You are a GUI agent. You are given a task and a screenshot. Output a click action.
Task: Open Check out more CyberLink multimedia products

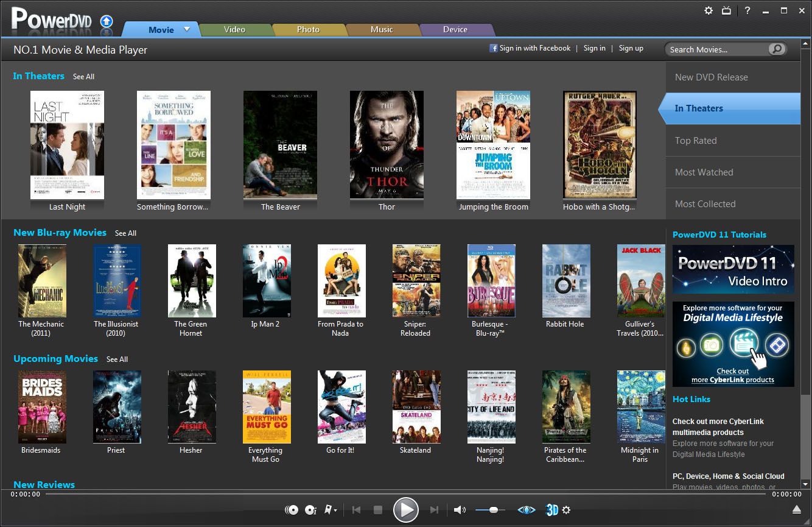718,426
